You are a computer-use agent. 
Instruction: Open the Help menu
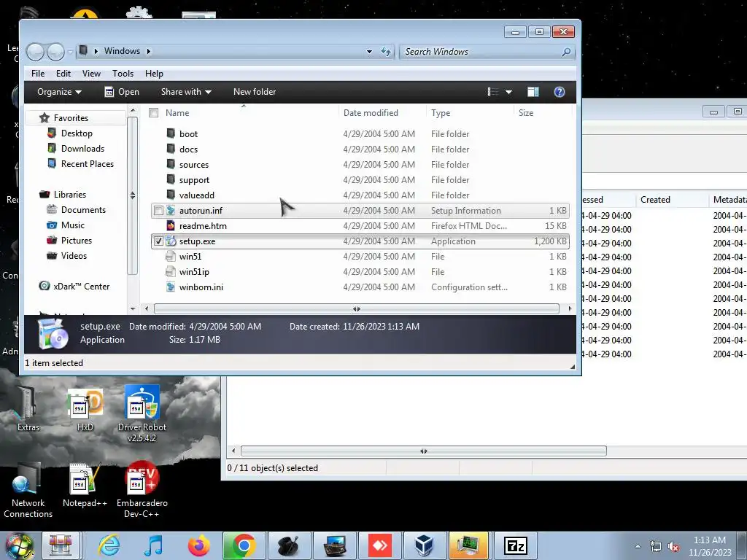(x=154, y=74)
